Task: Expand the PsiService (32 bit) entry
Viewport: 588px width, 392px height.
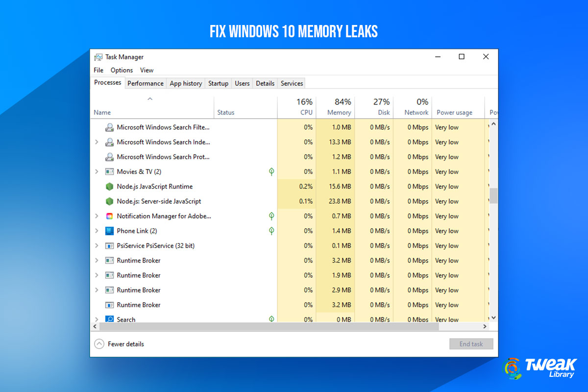Action: [97, 245]
